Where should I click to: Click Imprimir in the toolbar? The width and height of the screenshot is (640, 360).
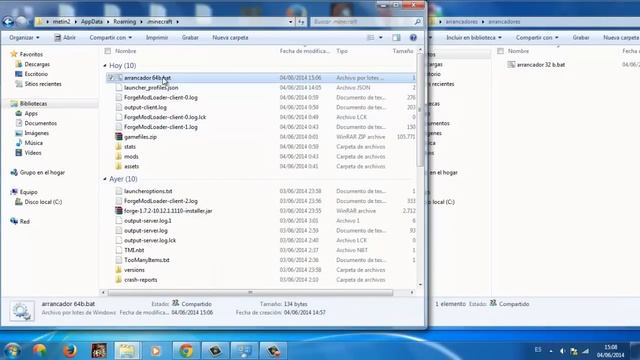(x=157, y=38)
